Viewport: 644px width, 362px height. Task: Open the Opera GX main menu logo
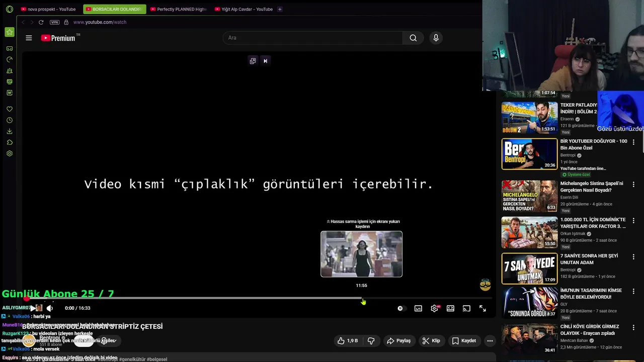(x=9, y=9)
